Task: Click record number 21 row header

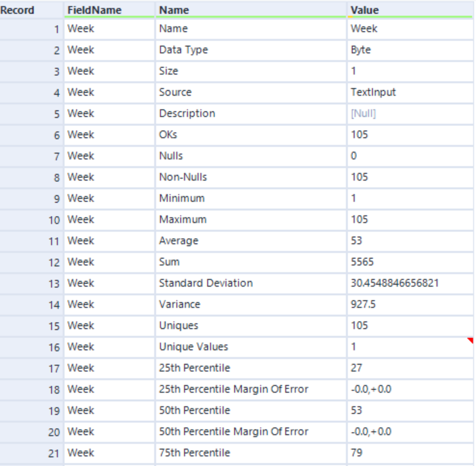Action: click(x=32, y=453)
